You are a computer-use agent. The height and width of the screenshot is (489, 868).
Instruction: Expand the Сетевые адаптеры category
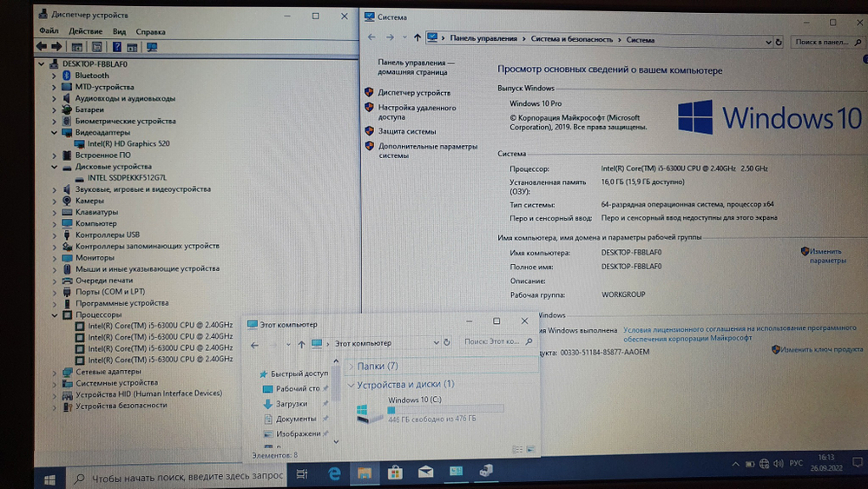[x=54, y=372]
